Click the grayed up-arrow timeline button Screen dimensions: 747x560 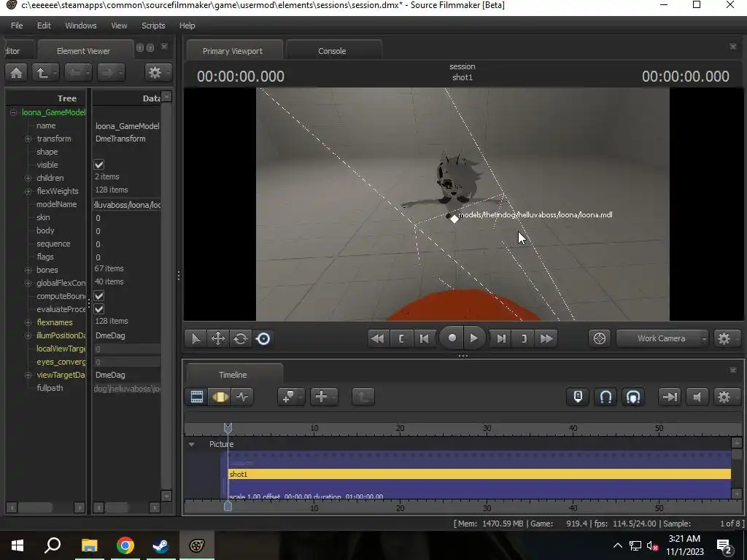pyautogui.click(x=363, y=397)
